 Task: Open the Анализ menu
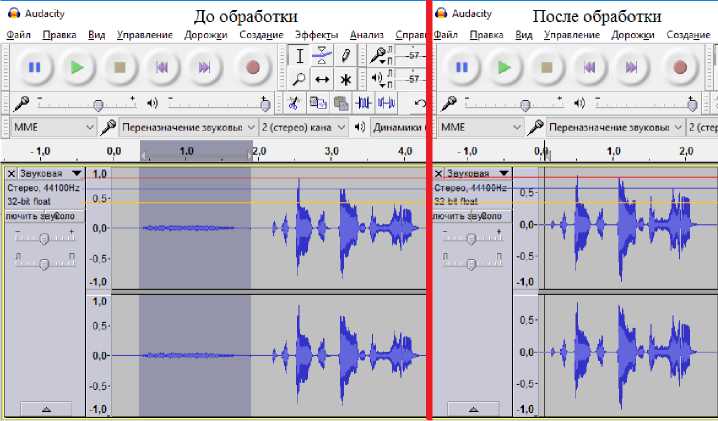[x=366, y=35]
